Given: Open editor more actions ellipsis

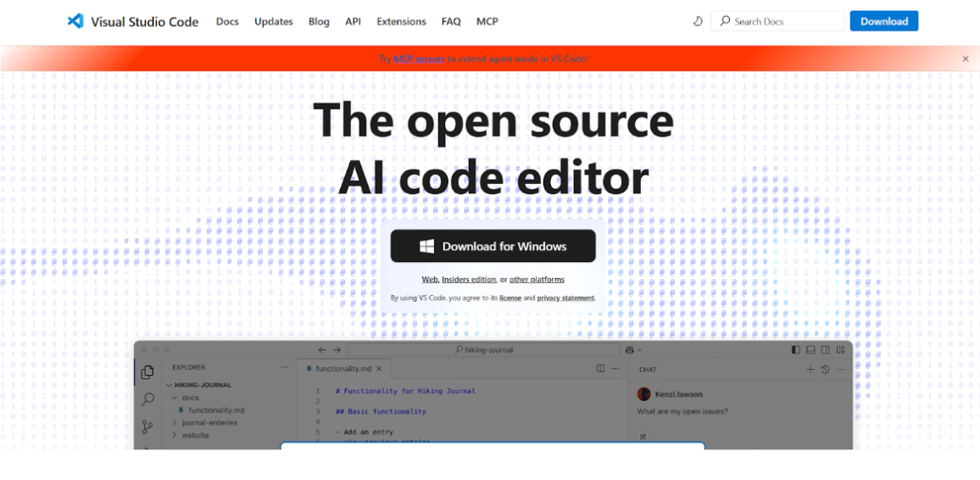Looking at the screenshot, I should 615,369.
